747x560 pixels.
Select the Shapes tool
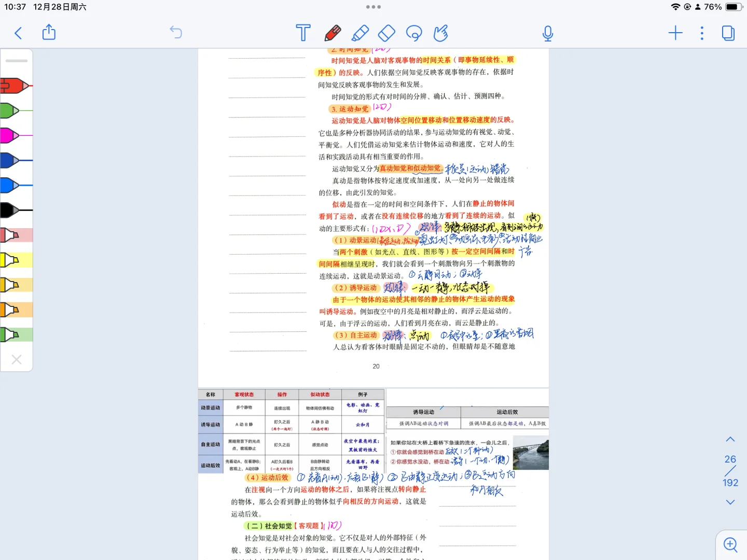pos(386,33)
